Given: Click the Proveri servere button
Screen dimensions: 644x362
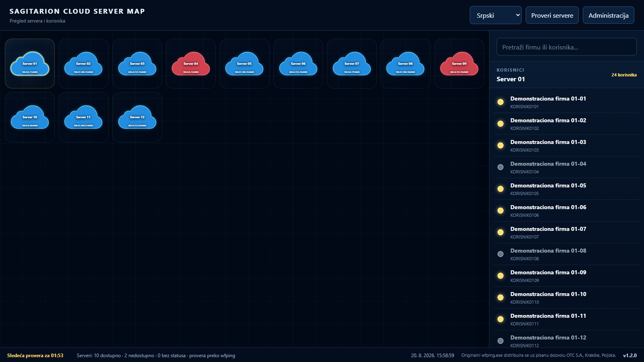Looking at the screenshot, I should pyautogui.click(x=552, y=15).
